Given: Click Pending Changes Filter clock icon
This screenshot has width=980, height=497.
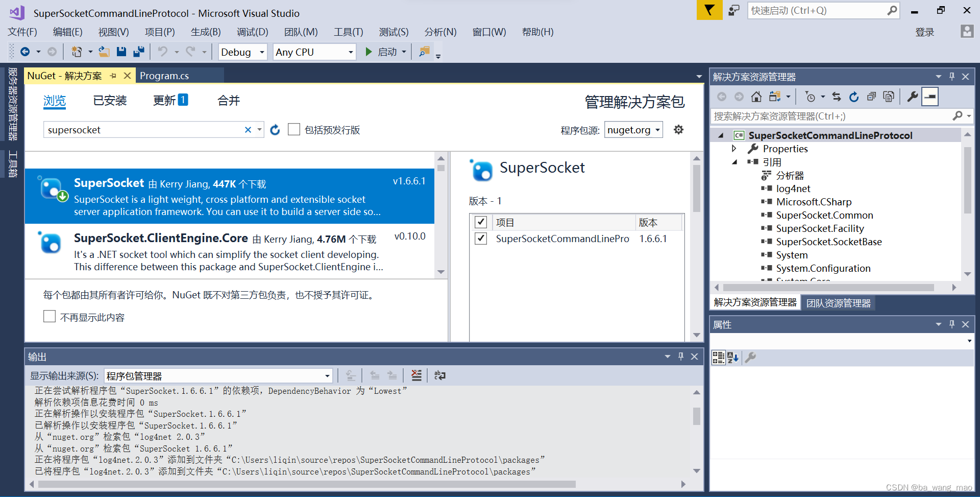Looking at the screenshot, I should click(810, 97).
